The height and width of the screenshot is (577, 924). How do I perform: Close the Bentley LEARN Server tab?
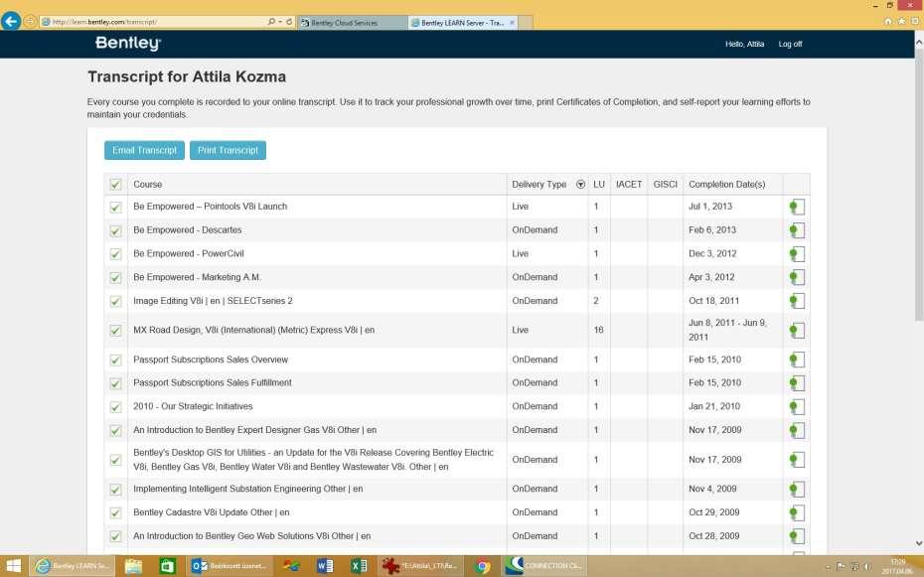(x=512, y=23)
